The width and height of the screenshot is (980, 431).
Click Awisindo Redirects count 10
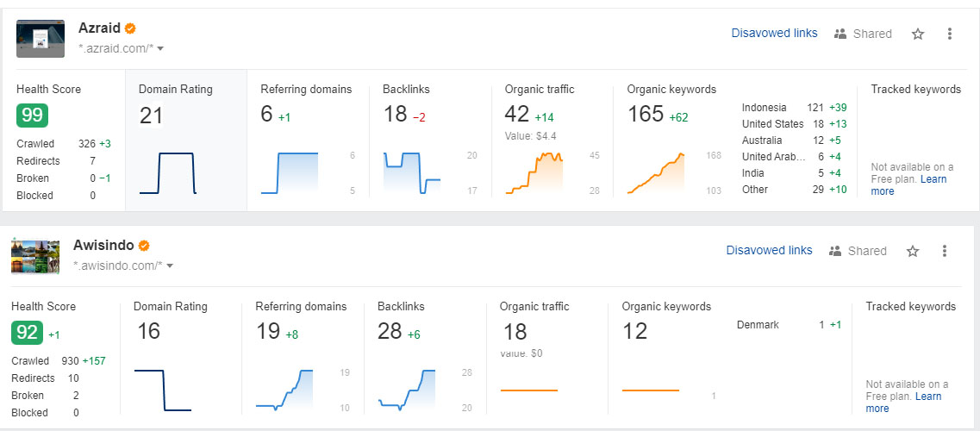74,378
